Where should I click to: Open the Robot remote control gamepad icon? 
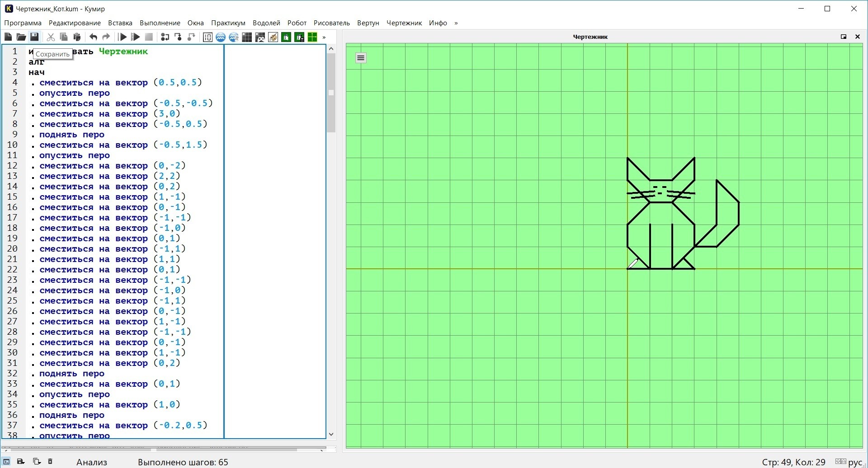click(x=260, y=37)
